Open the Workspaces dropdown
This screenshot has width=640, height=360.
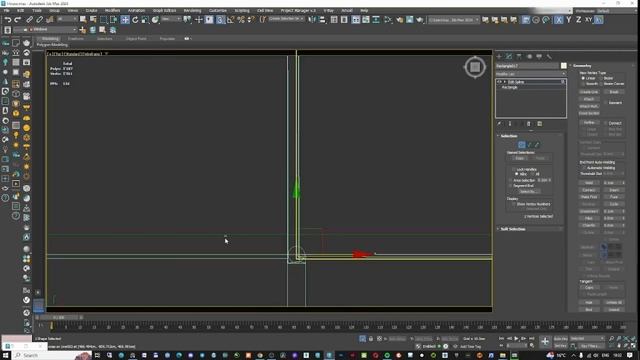point(606,11)
